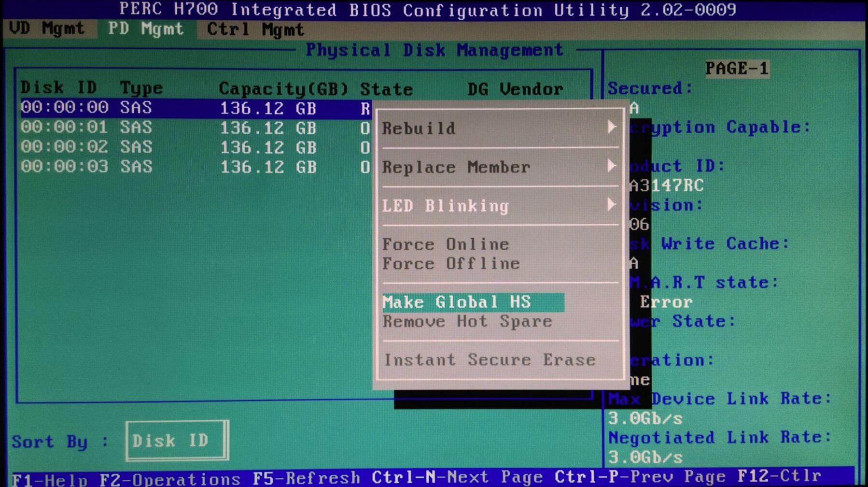
Task: Select disk row 00:00:03
Action: click(x=196, y=167)
